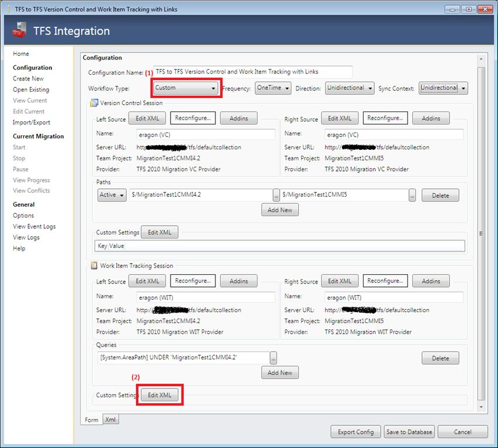Browse button next to $/MigrationTest1CMMI5 path
This screenshot has height=448, width=498.
click(x=412, y=195)
